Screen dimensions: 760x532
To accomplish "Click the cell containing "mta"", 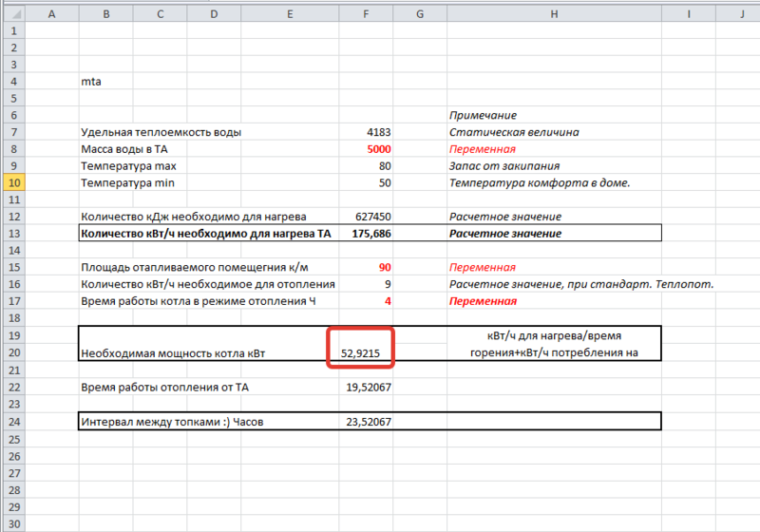I will [x=91, y=82].
